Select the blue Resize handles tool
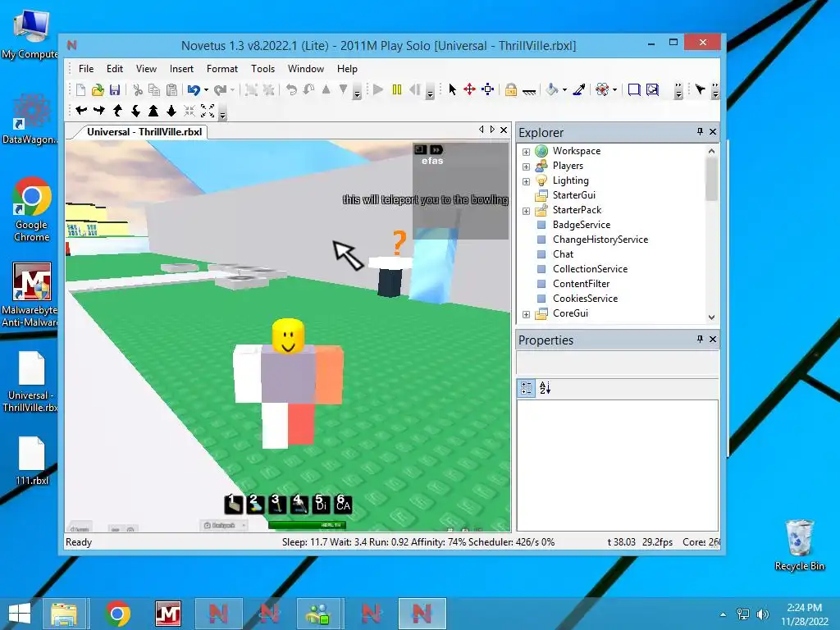The image size is (840, 630). pos(487,89)
